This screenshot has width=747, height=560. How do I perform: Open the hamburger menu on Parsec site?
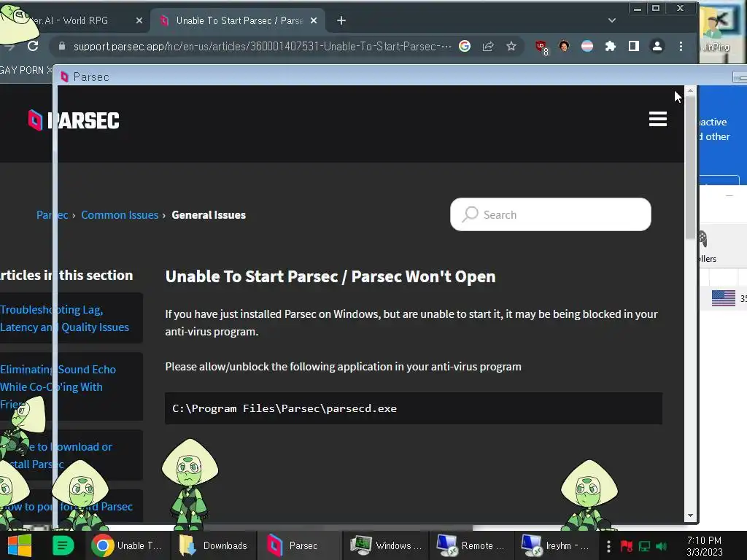(x=658, y=119)
